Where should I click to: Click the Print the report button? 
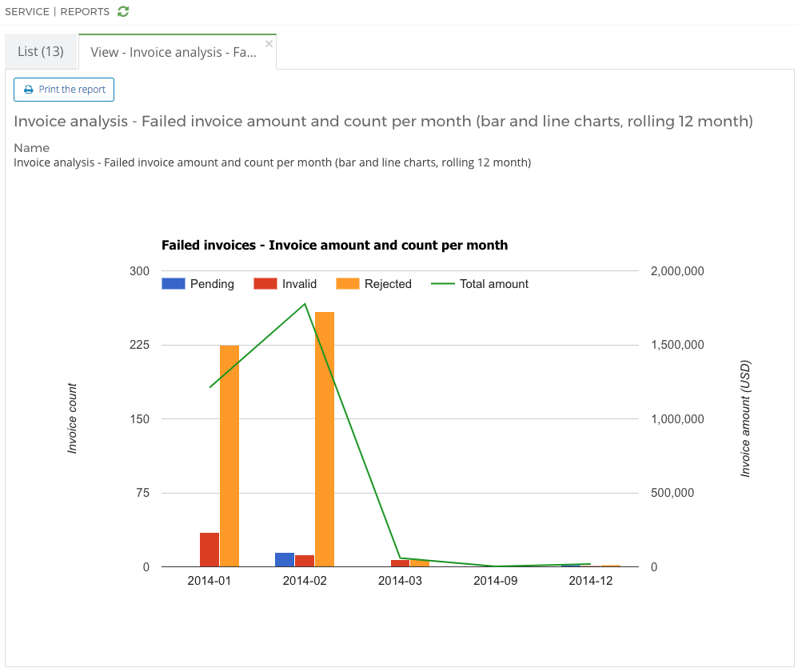pos(64,89)
